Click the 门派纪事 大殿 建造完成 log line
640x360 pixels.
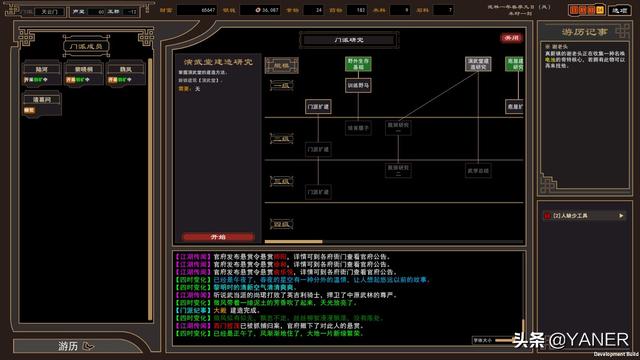pos(218,310)
